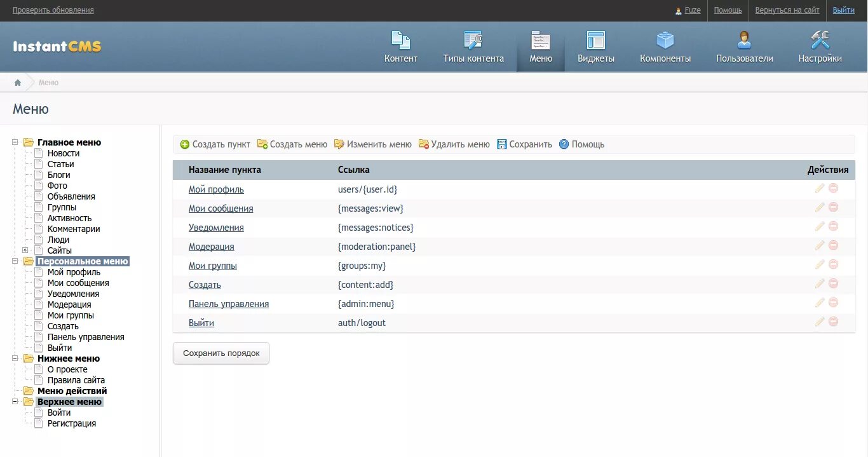The image size is (868, 457).
Task: Collapse the Персональное меню tree node
Action: click(15, 261)
